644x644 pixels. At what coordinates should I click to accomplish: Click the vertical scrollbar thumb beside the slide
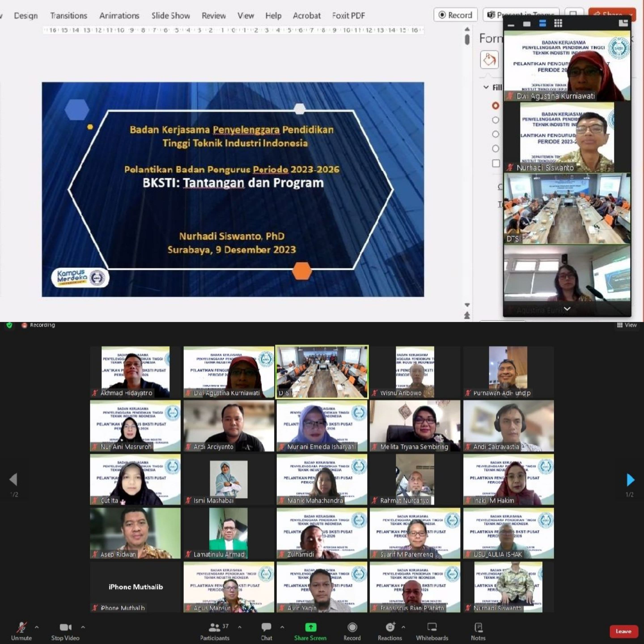click(467, 39)
